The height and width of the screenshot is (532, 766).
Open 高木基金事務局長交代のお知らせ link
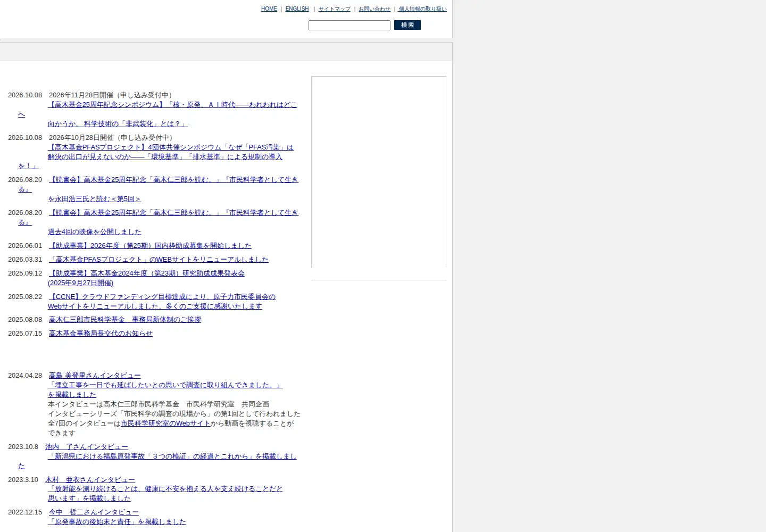[101, 334]
